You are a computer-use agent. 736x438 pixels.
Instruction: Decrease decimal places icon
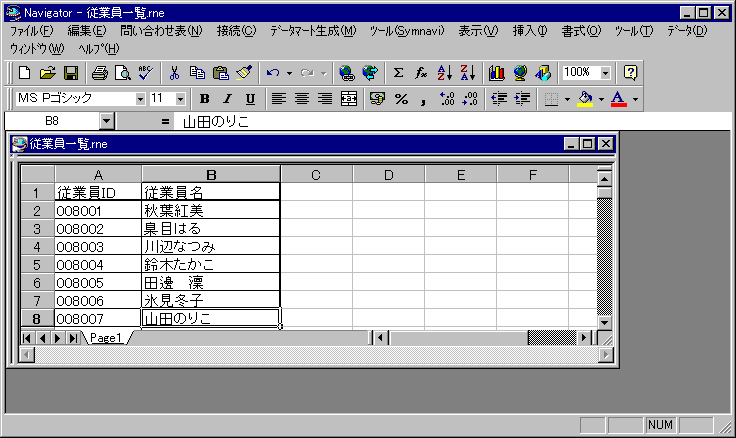click(470, 99)
